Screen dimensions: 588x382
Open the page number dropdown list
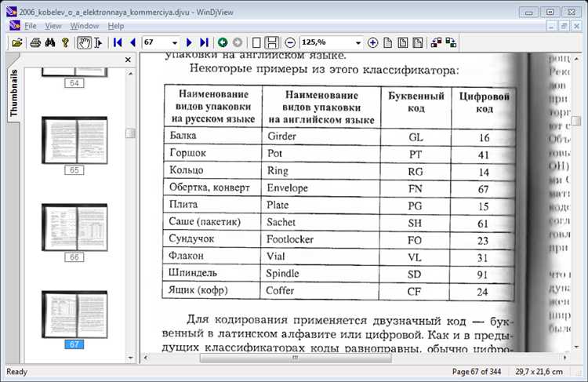(x=175, y=43)
